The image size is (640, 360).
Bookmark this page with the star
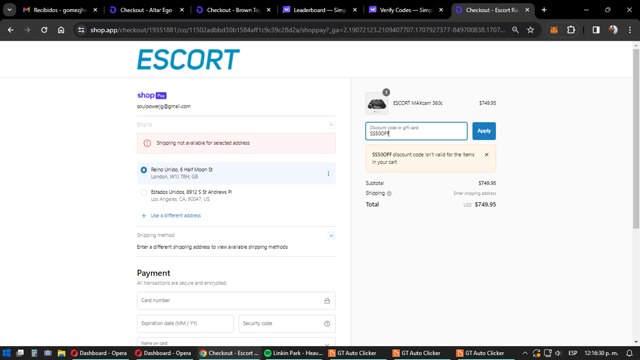[x=530, y=30]
